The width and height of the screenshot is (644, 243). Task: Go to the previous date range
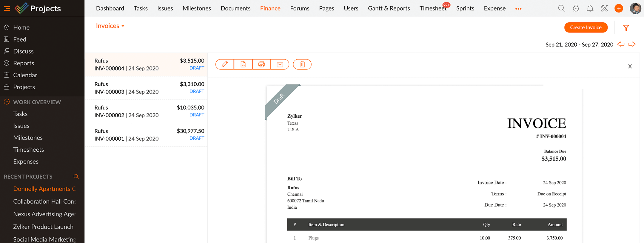coord(621,44)
